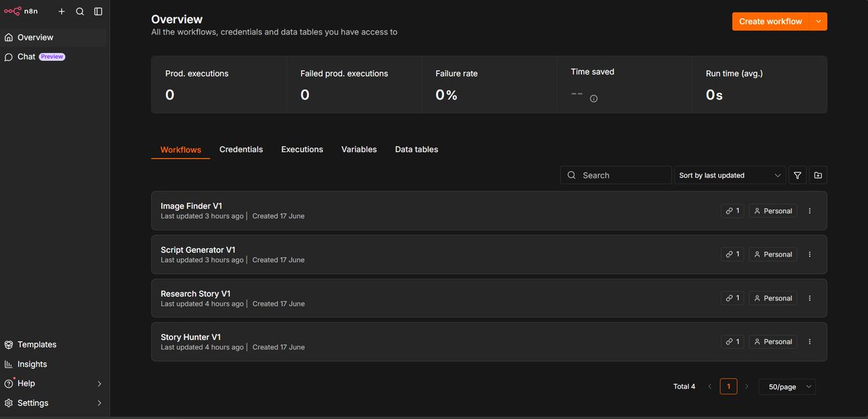Open the three-dot menu for Research Story V1

coord(810,298)
